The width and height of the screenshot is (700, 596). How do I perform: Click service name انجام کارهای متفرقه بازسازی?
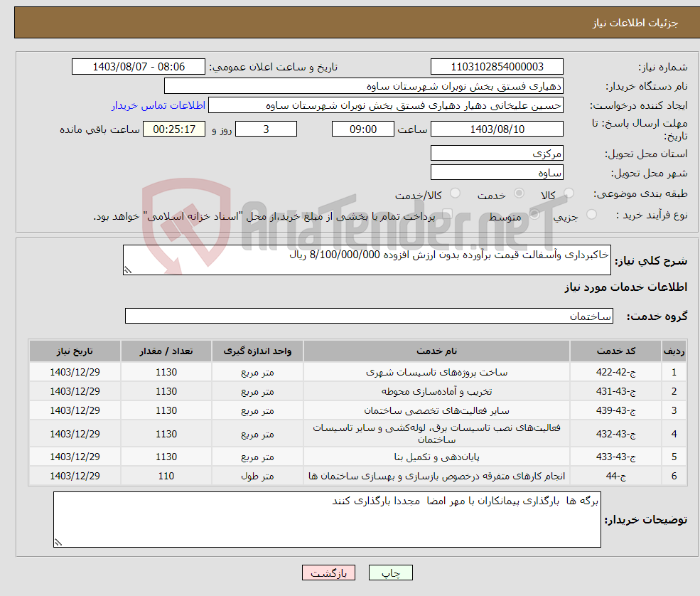pyautogui.click(x=436, y=477)
